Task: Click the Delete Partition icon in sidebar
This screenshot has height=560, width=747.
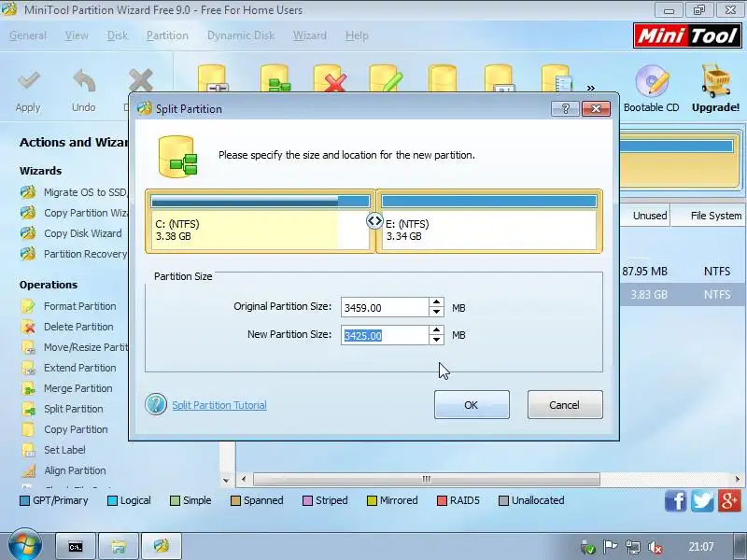Action: coord(28,327)
